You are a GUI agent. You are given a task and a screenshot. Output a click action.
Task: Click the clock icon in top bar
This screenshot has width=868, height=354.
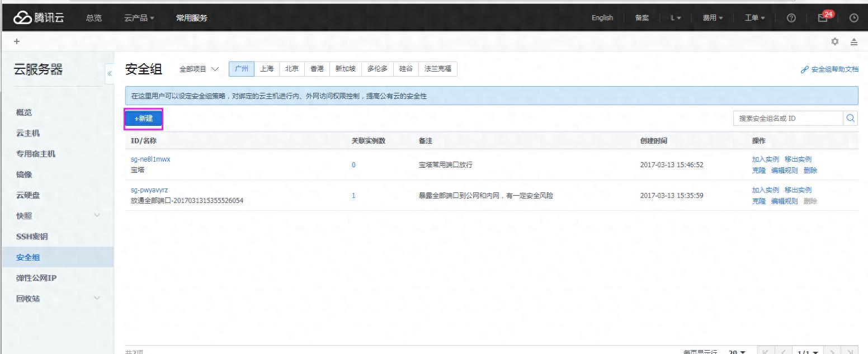[x=853, y=18]
